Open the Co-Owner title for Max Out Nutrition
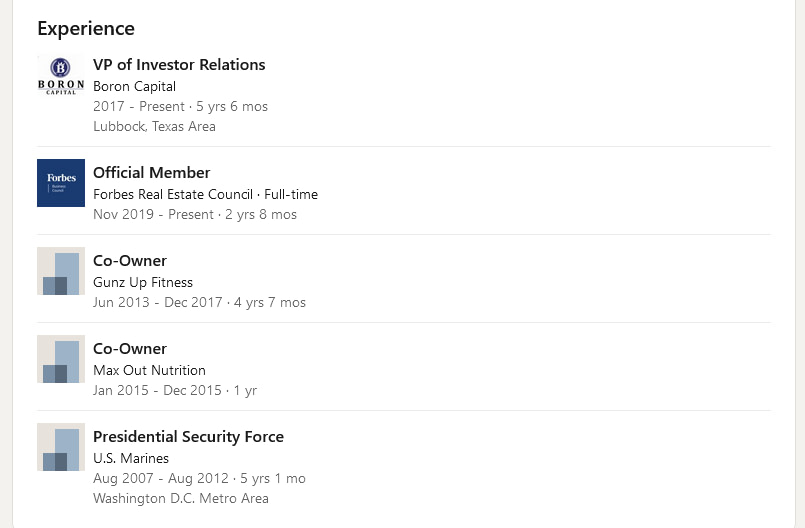Viewport: 805px width, 528px height. [130, 349]
